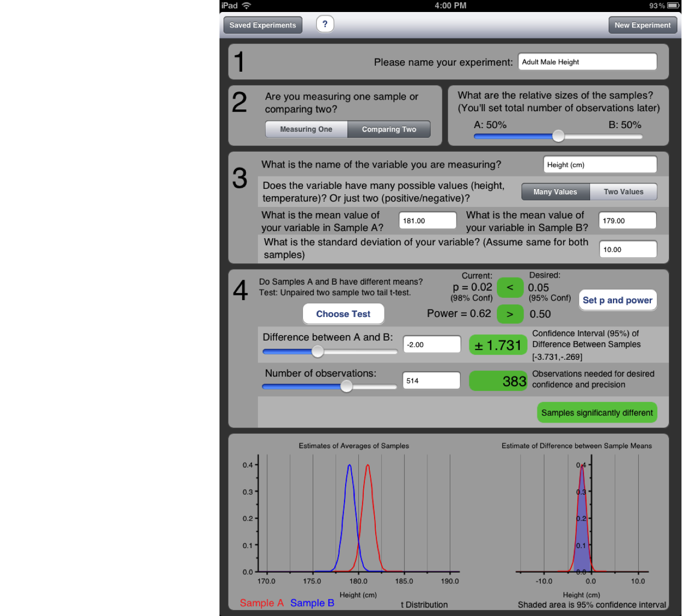
Task: Choose Many Values variable type
Action: click(555, 192)
